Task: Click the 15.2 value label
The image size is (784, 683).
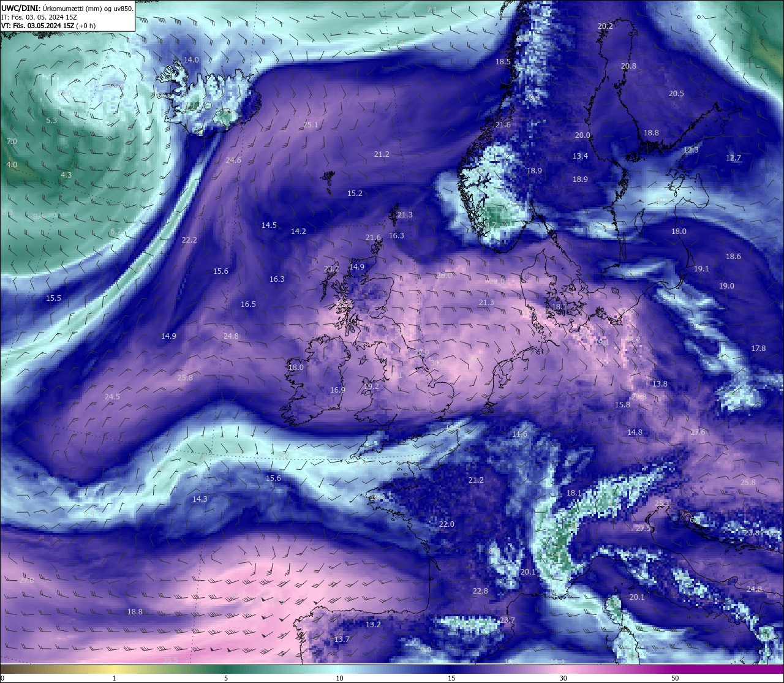Action: click(x=355, y=194)
